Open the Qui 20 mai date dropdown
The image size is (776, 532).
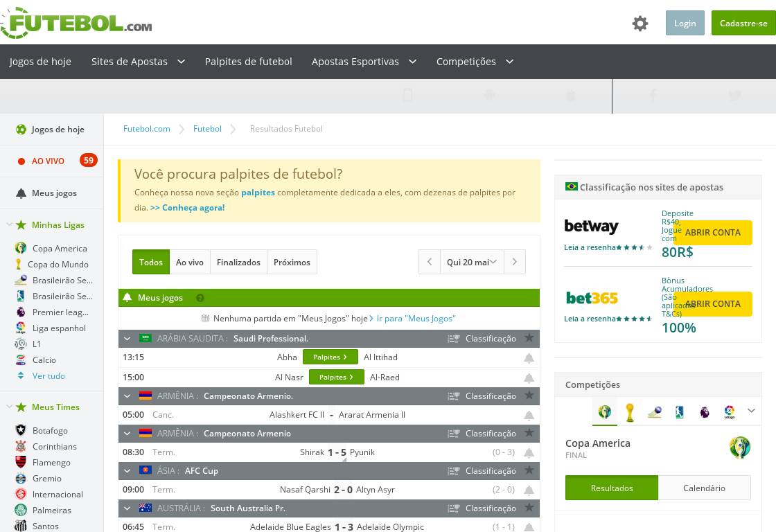click(x=472, y=262)
